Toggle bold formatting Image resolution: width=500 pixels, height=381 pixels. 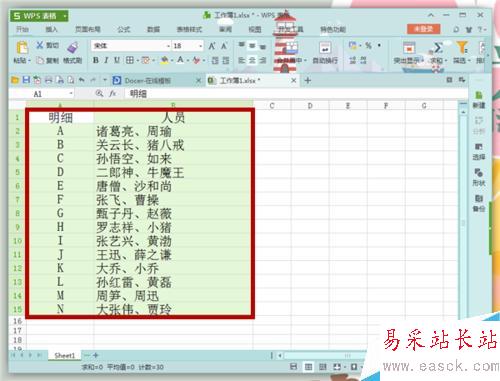[96, 60]
